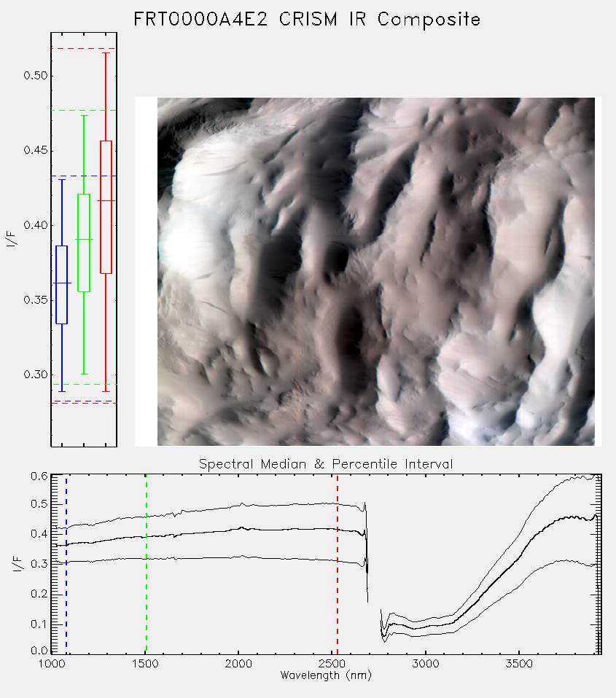Click the green dashed marker near 1500 nm

146,564
